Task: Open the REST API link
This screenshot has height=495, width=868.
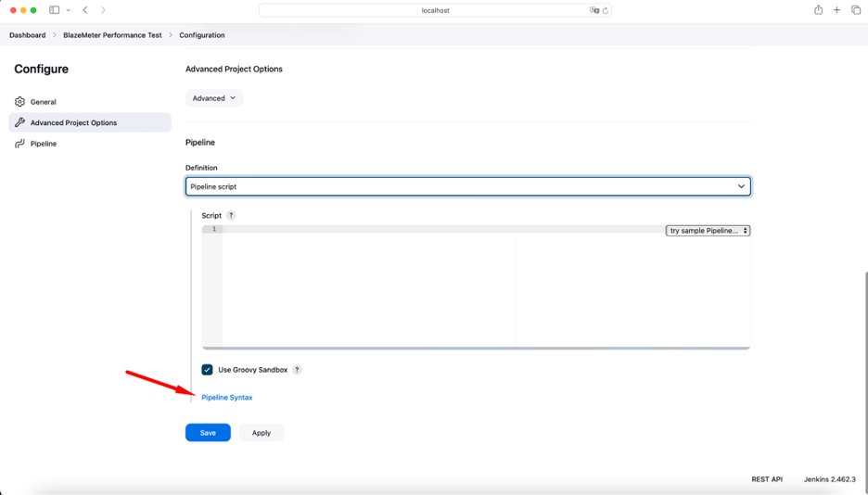Action: click(x=767, y=479)
